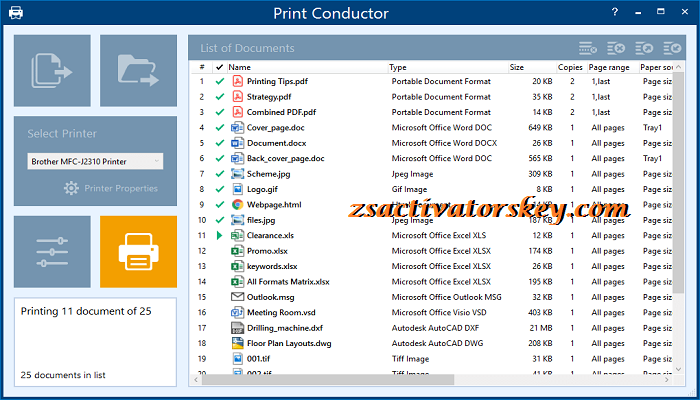Click the Excel icon of Clearance.xls
The image size is (700, 400).
[x=237, y=235]
